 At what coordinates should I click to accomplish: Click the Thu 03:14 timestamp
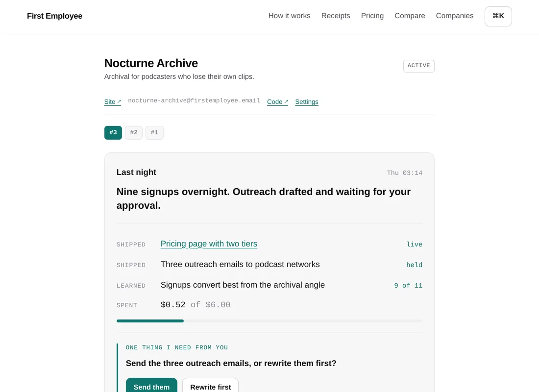[x=405, y=173]
